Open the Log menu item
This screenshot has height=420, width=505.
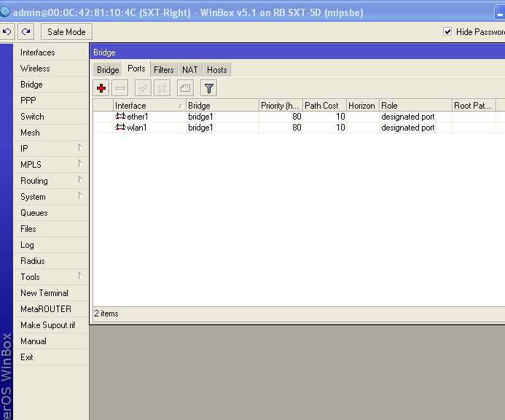51,245
